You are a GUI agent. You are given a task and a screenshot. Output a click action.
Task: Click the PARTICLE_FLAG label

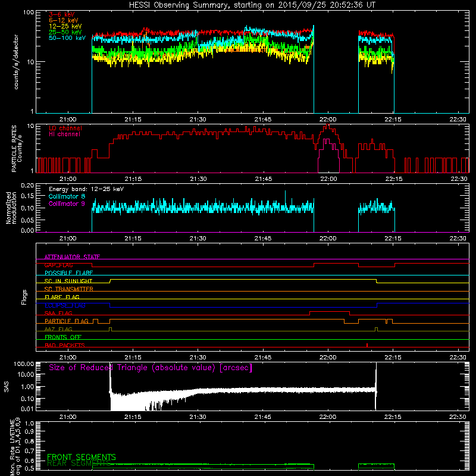tap(67, 321)
